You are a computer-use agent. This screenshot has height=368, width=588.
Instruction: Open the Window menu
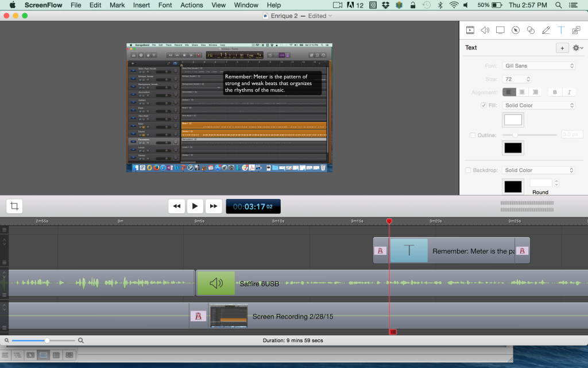pyautogui.click(x=246, y=5)
